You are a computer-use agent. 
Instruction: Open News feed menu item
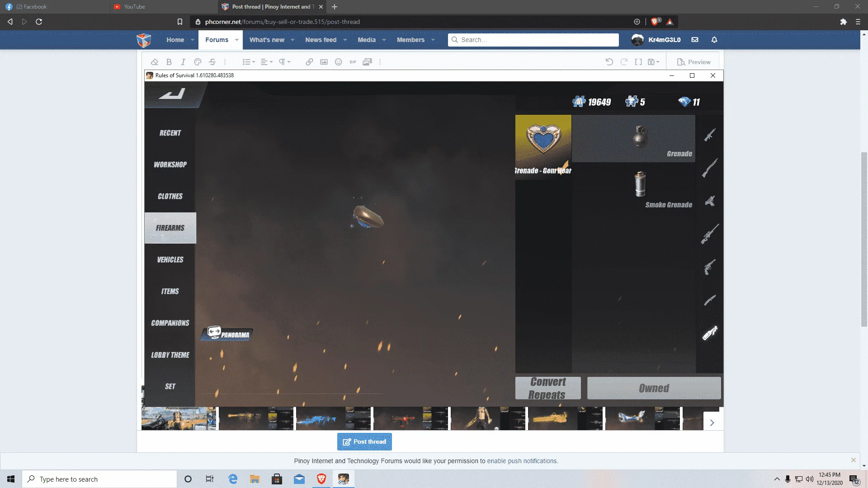click(x=321, y=40)
